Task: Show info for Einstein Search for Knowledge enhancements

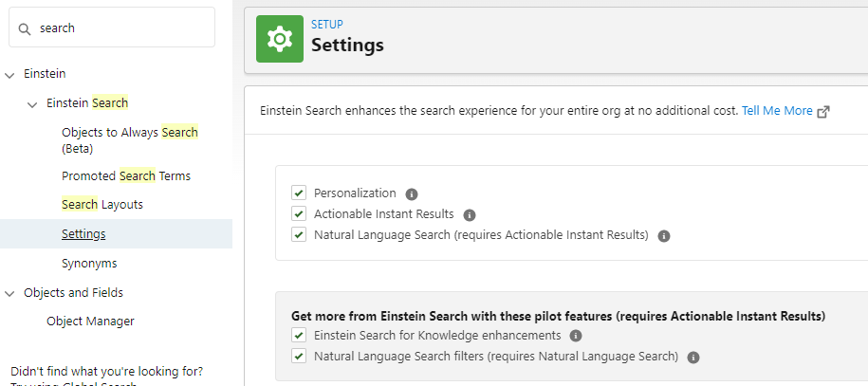Action: coord(576,336)
